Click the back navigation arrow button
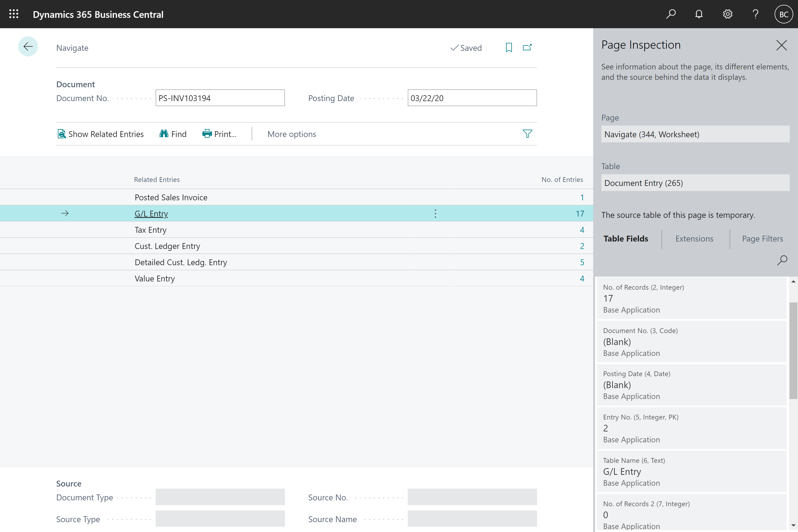This screenshot has height=532, width=798. 28,47
